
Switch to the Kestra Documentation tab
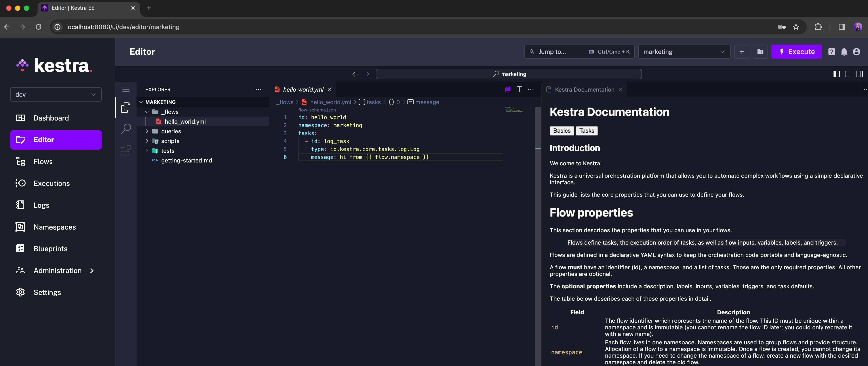point(584,89)
